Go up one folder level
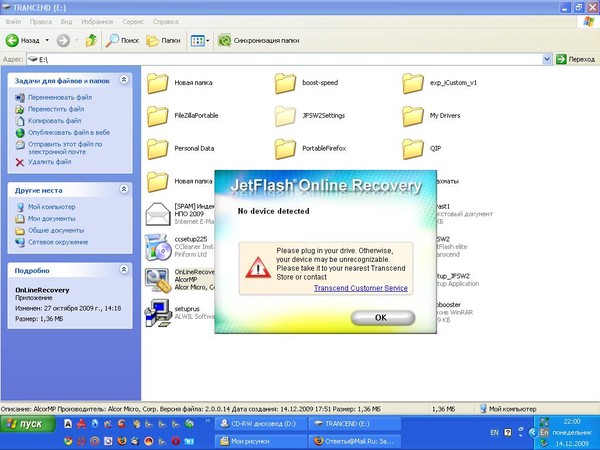 click(91, 40)
